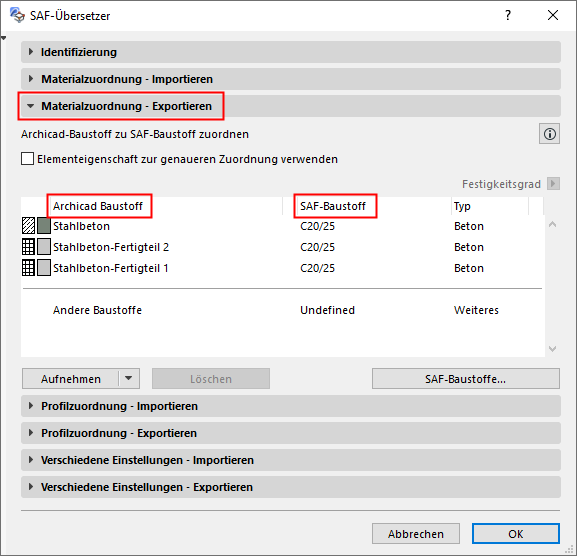Open the SAF-Baustoffe... dialog button
577x556 pixels.
(466, 379)
